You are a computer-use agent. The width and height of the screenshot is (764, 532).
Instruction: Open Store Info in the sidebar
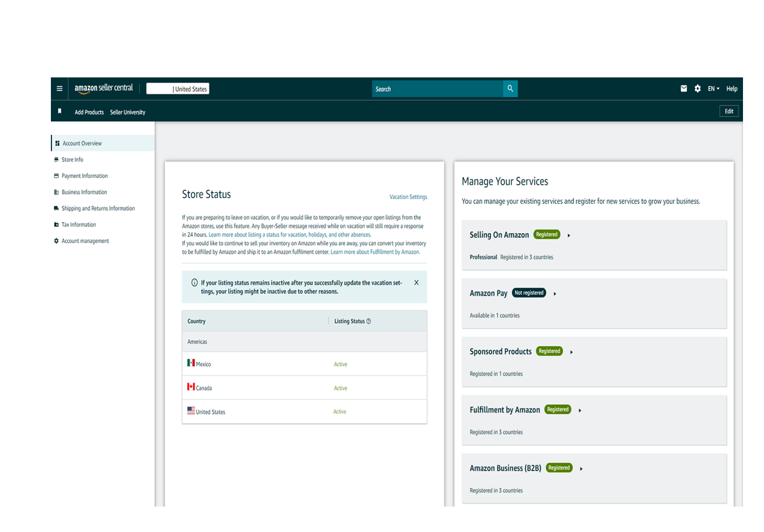72,159
